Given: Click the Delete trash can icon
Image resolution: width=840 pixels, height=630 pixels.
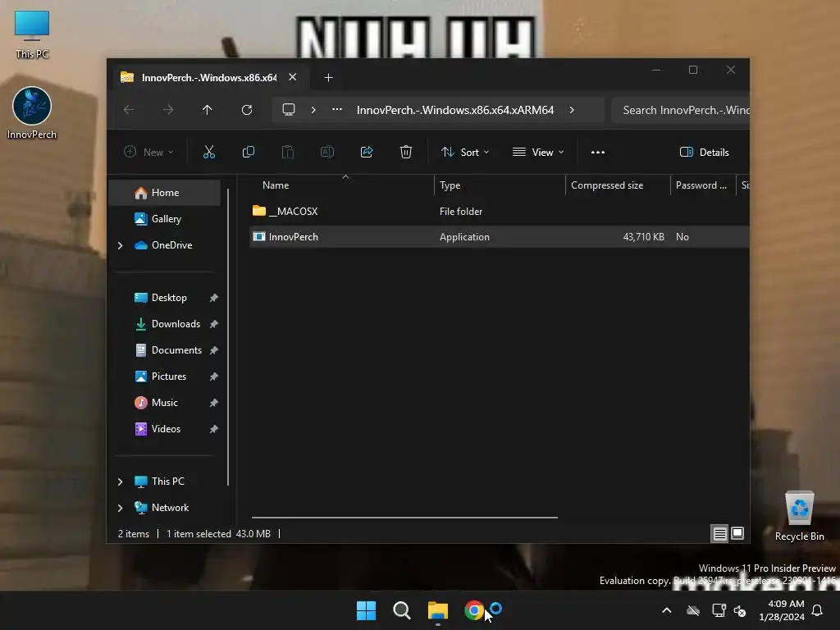Looking at the screenshot, I should [x=406, y=152].
